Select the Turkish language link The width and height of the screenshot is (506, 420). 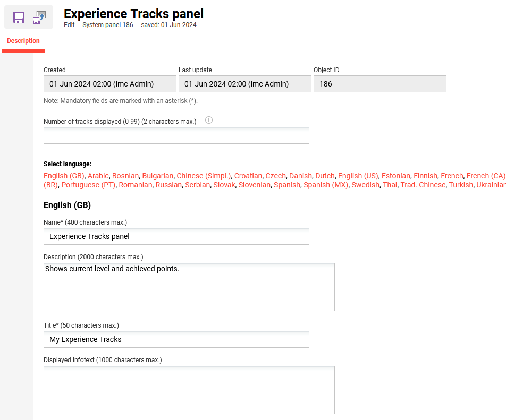coord(460,185)
